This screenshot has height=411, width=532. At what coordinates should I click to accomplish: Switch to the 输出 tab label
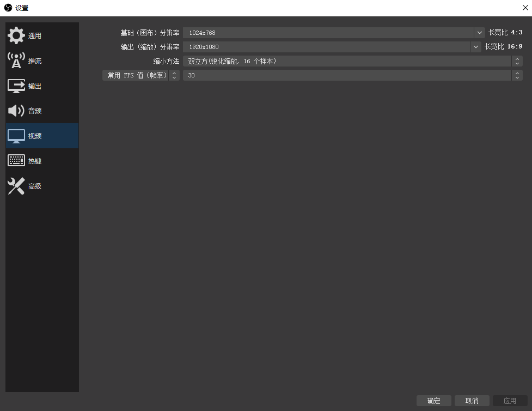click(35, 86)
